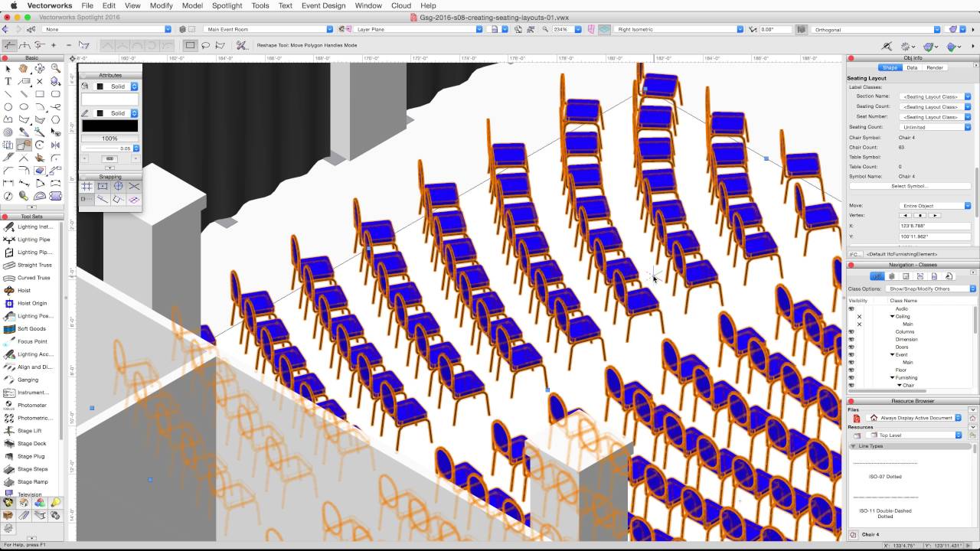Open the Orthogonal projection dropdown
This screenshot has width=980, height=551.
877,29
